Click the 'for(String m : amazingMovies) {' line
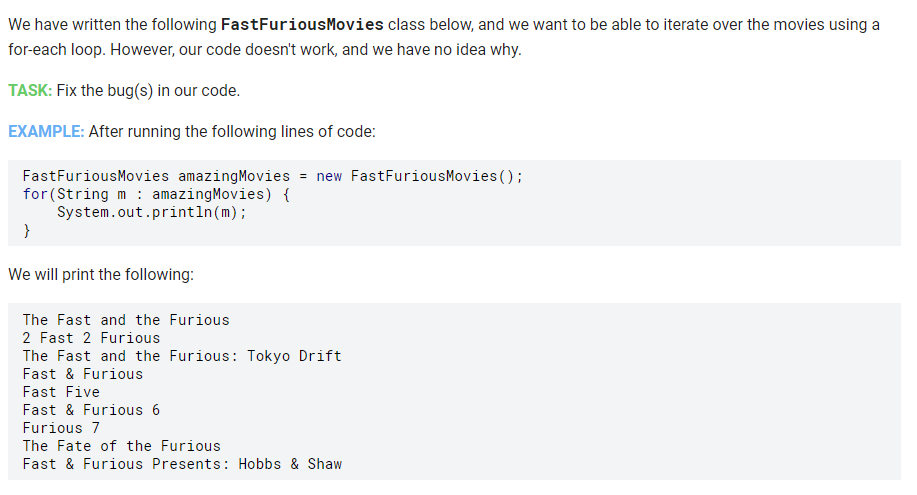Screen dimensions: 917x495 156,194
